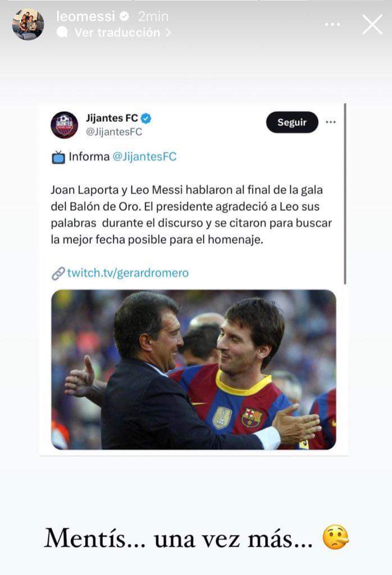Screen dimensions: 392x575
Task: Click the Ver traducción text
Action: [x=117, y=33]
